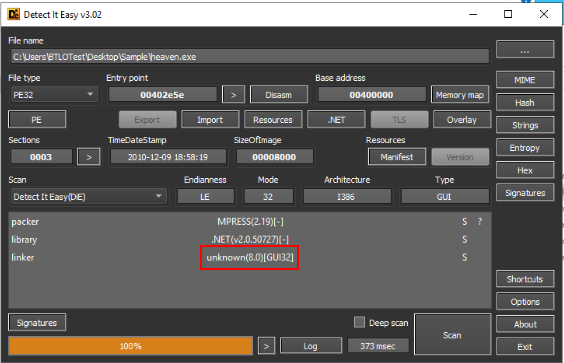
Task: Click the 373 msec scan time field
Action: point(378,346)
